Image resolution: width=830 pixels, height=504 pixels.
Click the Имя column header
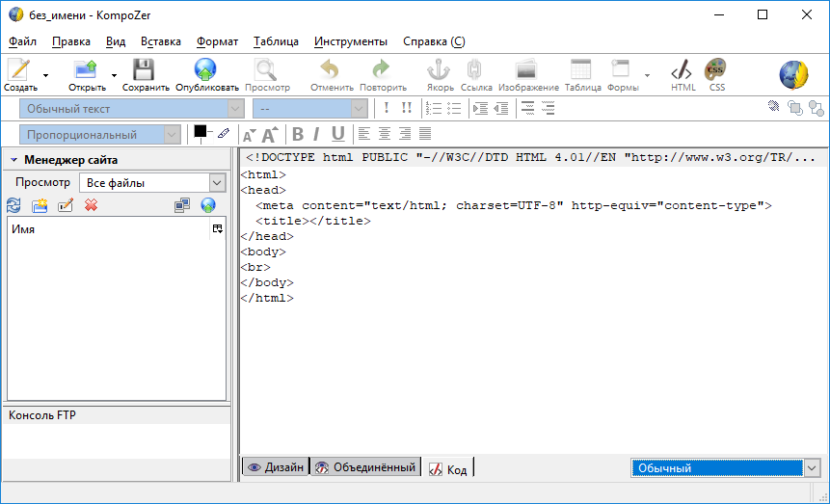108,229
